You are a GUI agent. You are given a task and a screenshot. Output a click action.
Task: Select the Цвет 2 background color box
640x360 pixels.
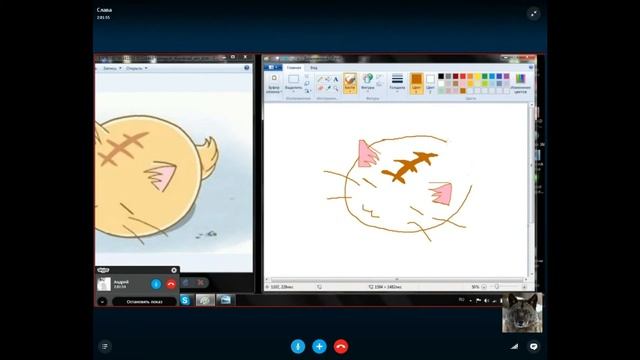(430, 83)
